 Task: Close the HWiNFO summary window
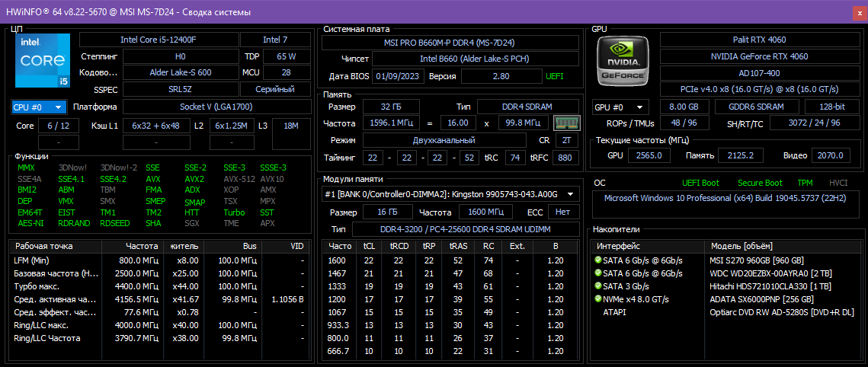[x=860, y=11]
